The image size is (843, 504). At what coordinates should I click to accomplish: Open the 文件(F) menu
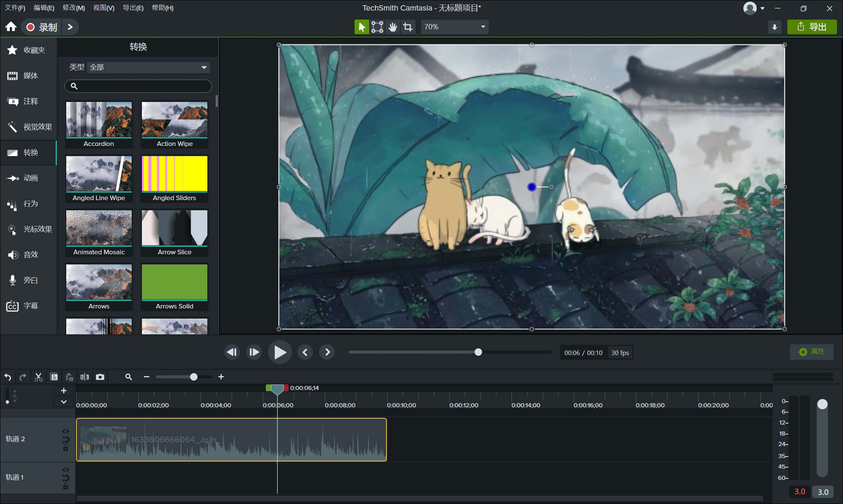pos(15,8)
